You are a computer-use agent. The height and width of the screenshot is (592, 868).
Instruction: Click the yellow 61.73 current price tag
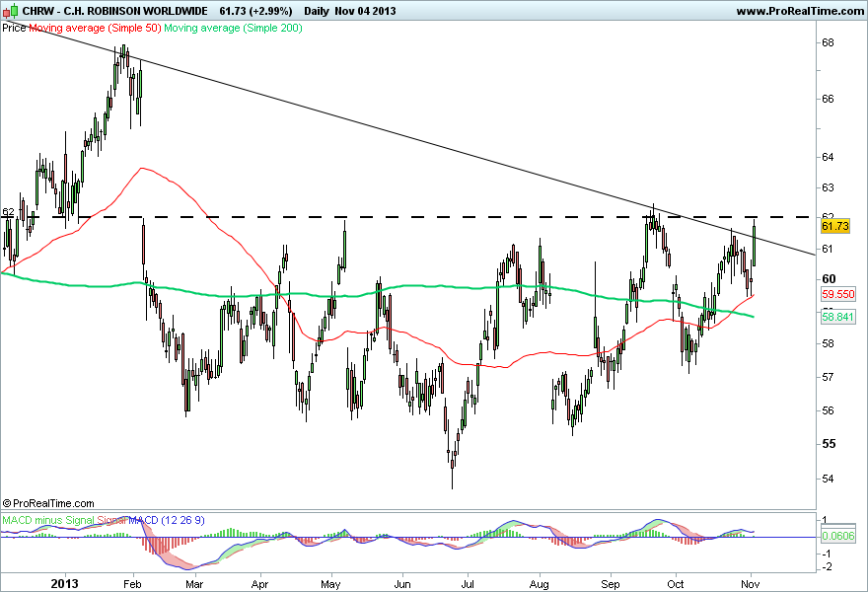(x=834, y=226)
